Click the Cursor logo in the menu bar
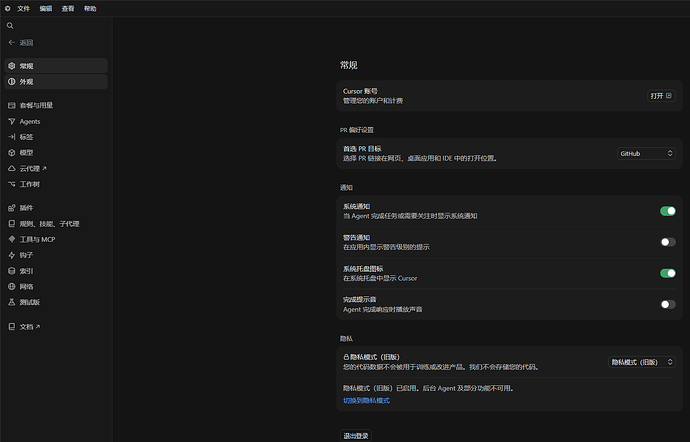This screenshot has height=442, width=690. point(7,8)
